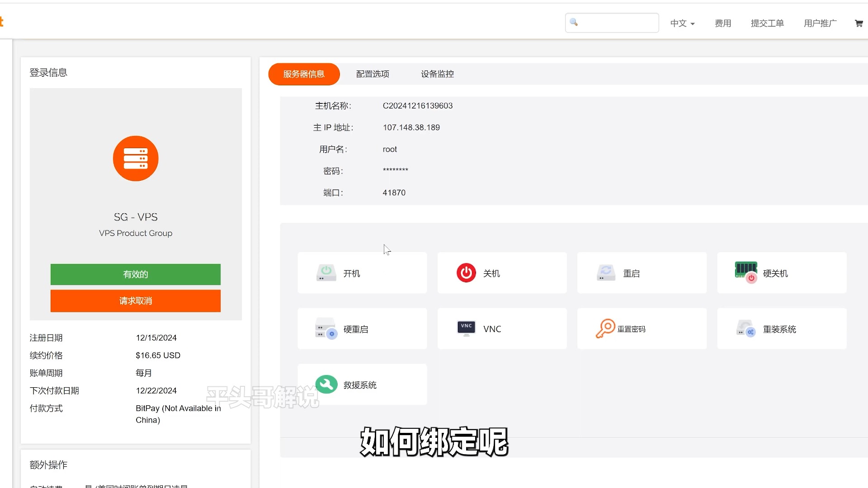Click the VNC monitor icon
The width and height of the screenshot is (868, 488).
(466, 328)
